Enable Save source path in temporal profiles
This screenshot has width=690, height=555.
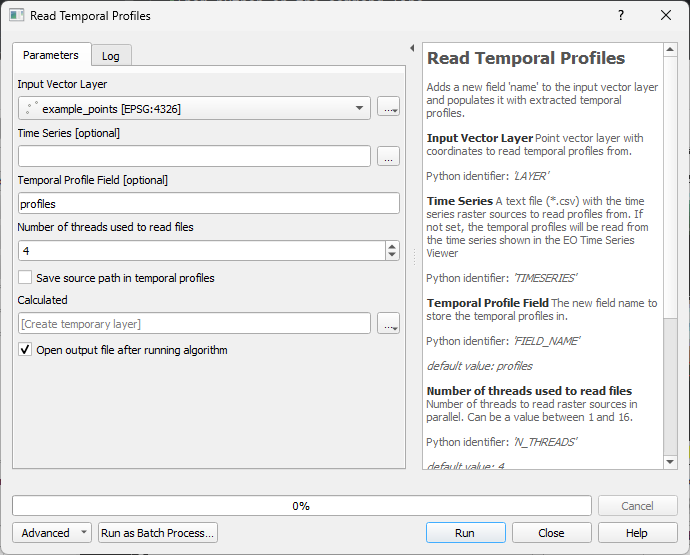25,278
